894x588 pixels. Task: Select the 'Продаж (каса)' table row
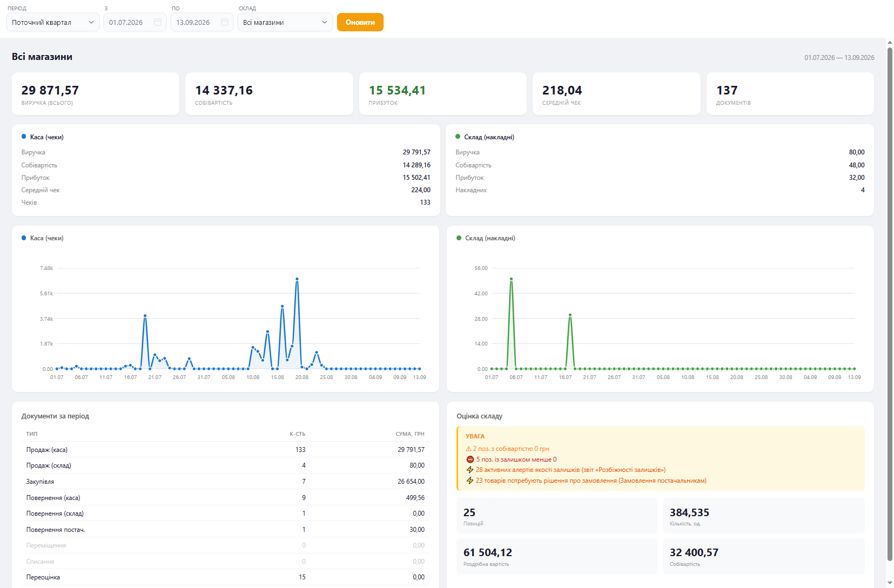point(225,450)
